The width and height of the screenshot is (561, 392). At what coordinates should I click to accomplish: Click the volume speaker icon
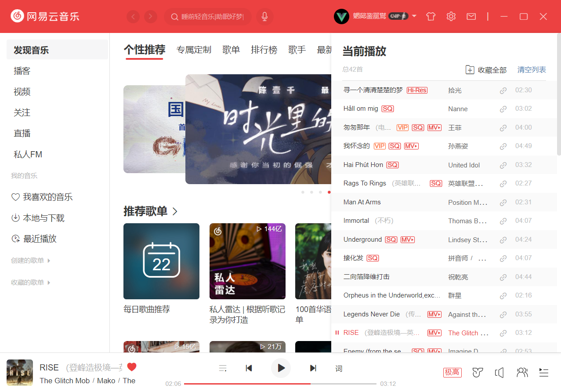499,373
